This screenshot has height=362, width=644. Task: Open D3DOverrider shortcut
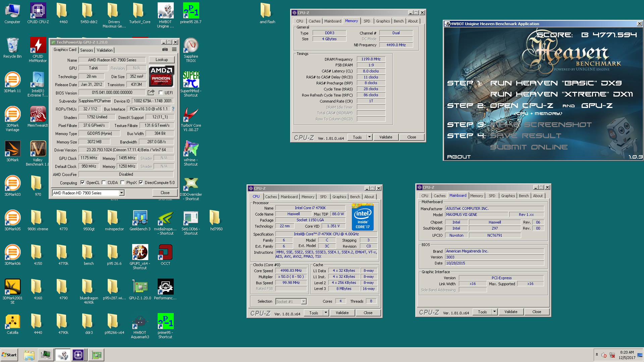(x=191, y=188)
